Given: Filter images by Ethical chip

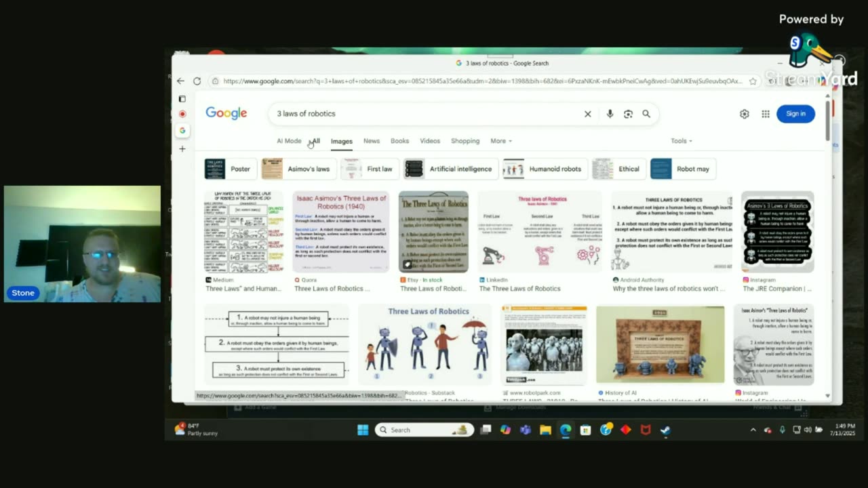Looking at the screenshot, I should click(x=619, y=169).
